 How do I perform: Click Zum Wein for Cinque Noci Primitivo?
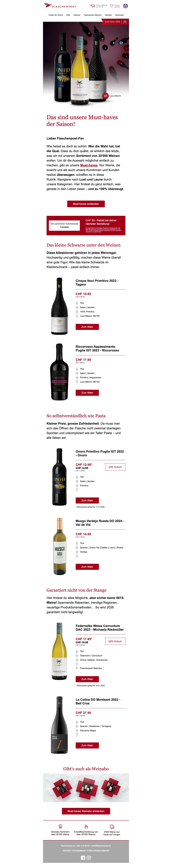[x=87, y=326]
